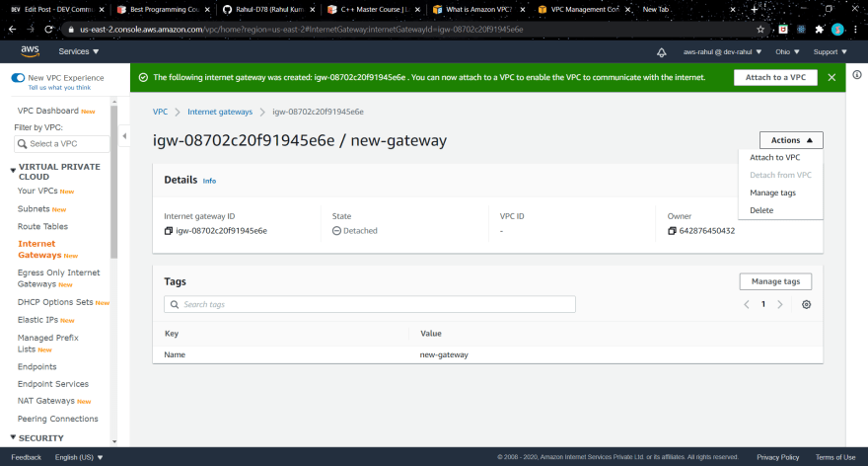This screenshot has height=466, width=868.
Task: Click the browser back arrow
Action: [x=12, y=30]
